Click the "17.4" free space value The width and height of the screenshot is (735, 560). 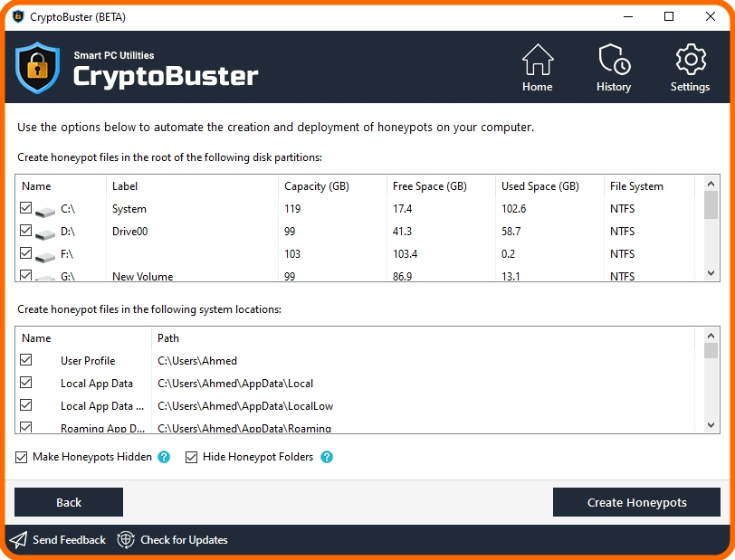coord(402,209)
